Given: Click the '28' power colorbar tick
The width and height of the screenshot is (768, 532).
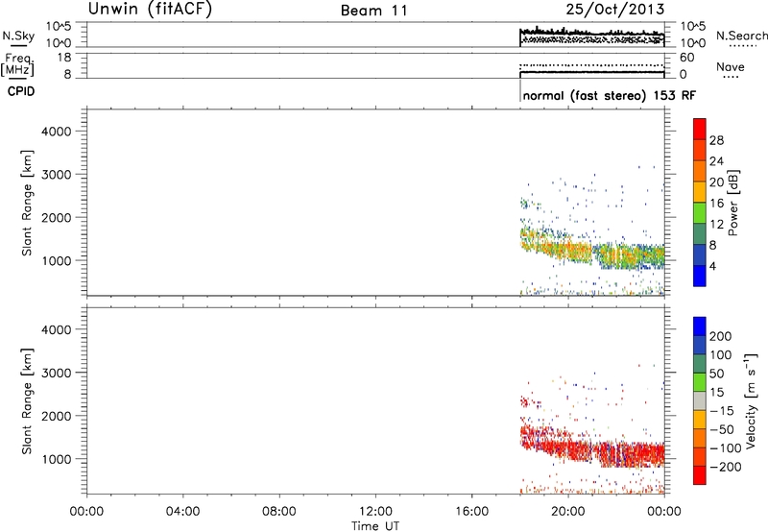Looking at the screenshot, I should (716, 140).
